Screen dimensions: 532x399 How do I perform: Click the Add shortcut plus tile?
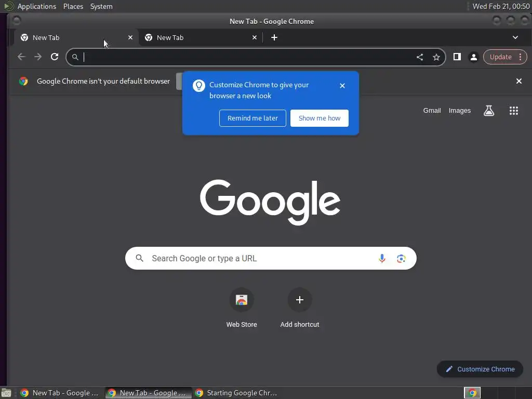click(x=300, y=300)
